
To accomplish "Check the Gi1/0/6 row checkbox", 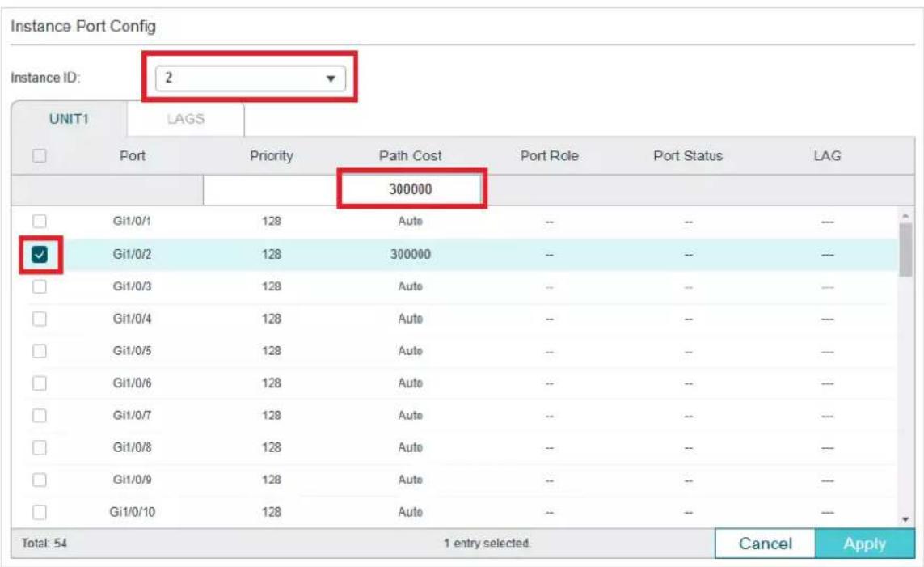I will 40,383.
